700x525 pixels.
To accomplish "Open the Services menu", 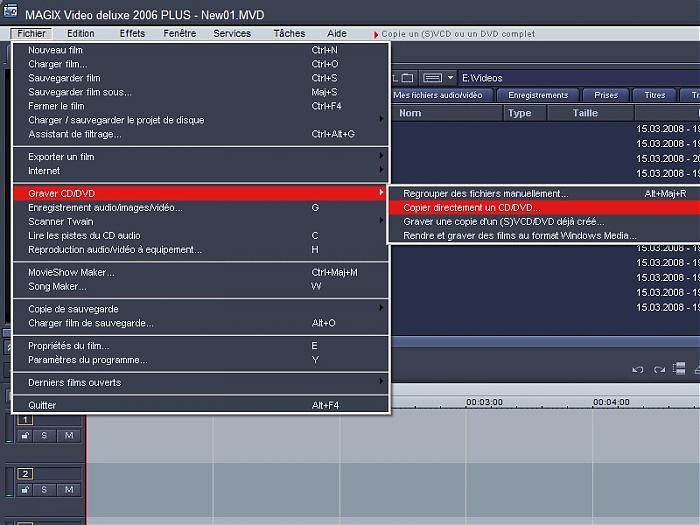I will pos(232,33).
